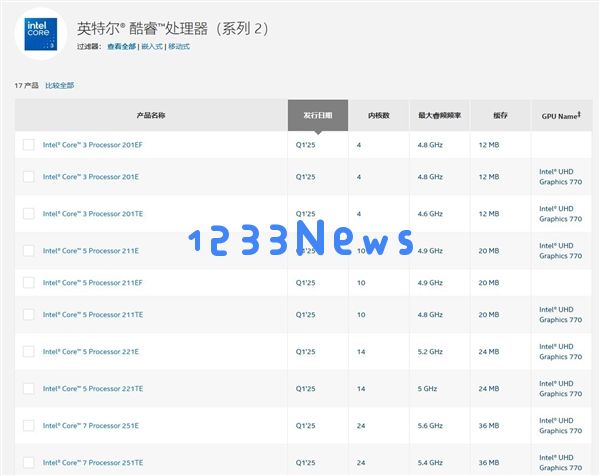
Task: Click the 201TE row 12 MB cache
Action: pyautogui.click(x=489, y=214)
